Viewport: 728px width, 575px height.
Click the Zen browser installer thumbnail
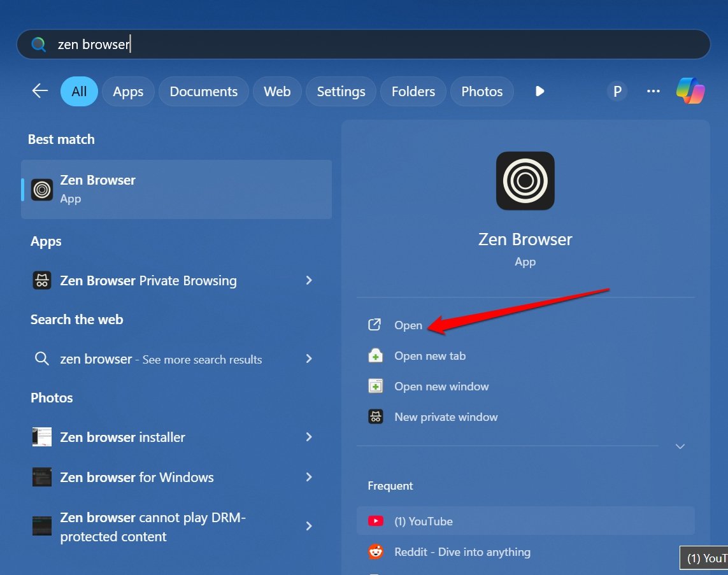tap(42, 437)
